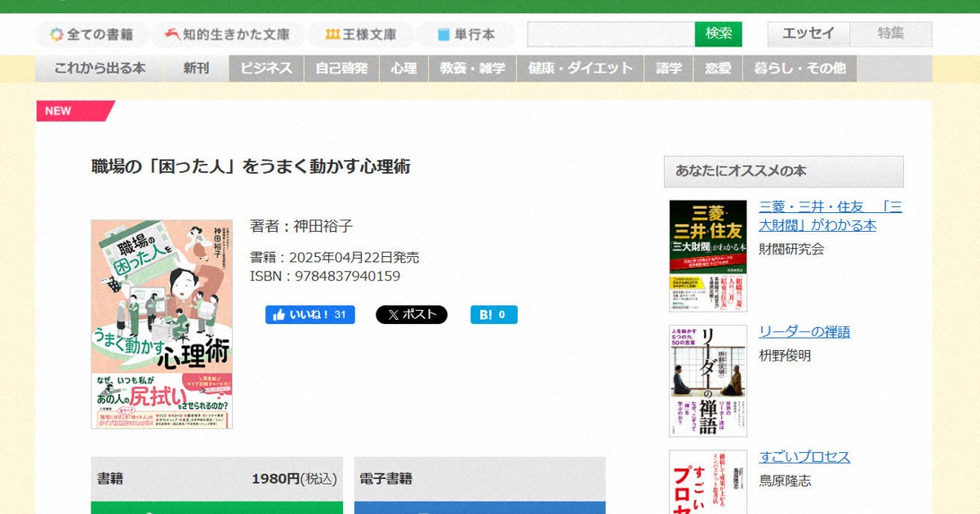Click the Hatena B! bookmark button
Screen dimensions: 980x514
(x=493, y=315)
